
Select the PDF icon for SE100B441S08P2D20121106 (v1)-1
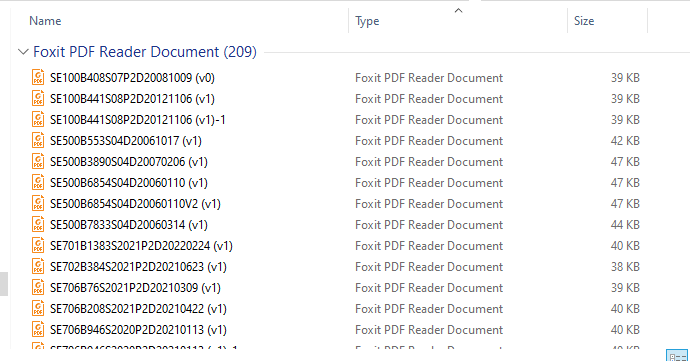coord(38,119)
